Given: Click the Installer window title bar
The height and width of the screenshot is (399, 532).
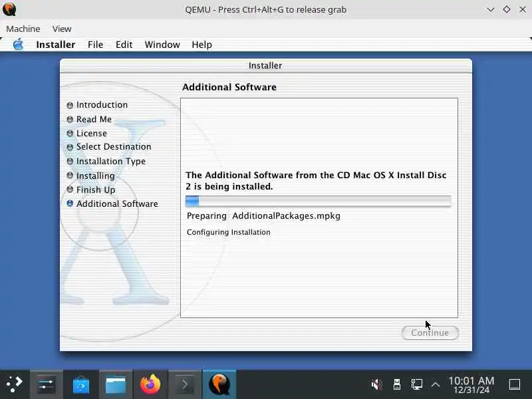Looking at the screenshot, I should (x=265, y=65).
